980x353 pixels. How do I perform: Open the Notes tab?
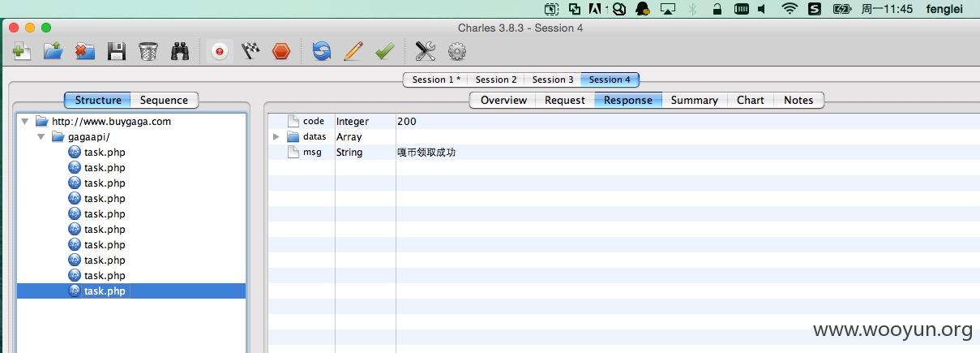tap(798, 100)
